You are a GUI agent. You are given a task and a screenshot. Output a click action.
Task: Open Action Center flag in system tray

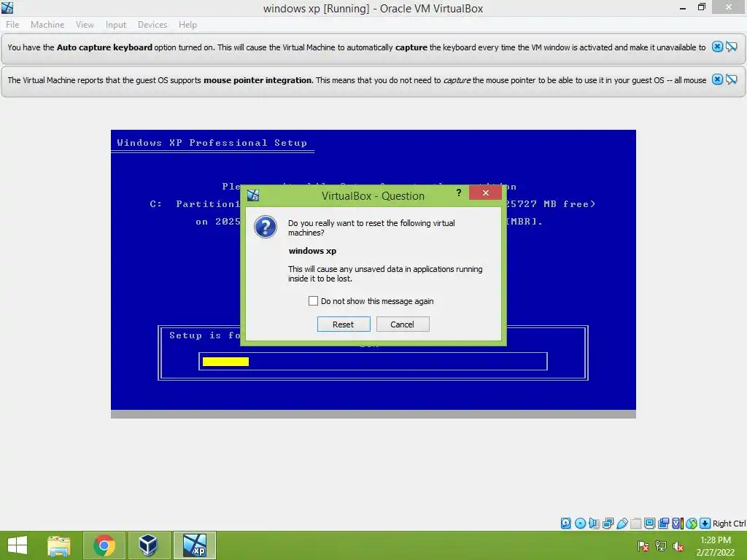click(x=643, y=546)
